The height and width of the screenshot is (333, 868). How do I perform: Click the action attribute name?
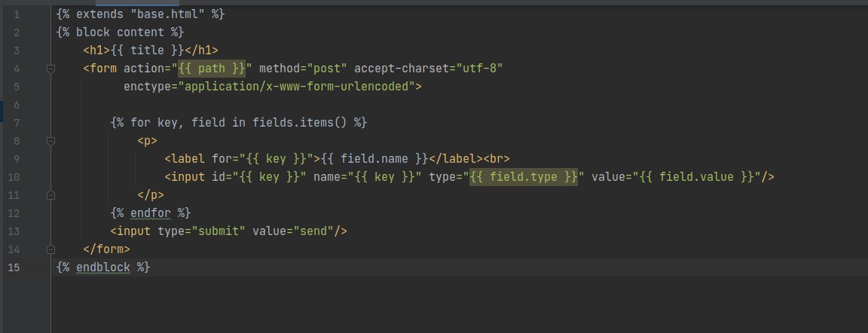(x=144, y=69)
